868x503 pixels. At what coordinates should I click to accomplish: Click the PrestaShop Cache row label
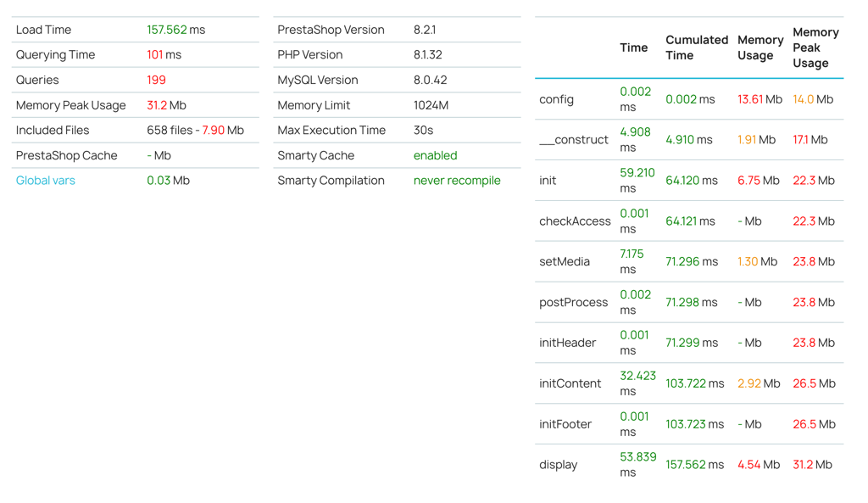point(66,155)
